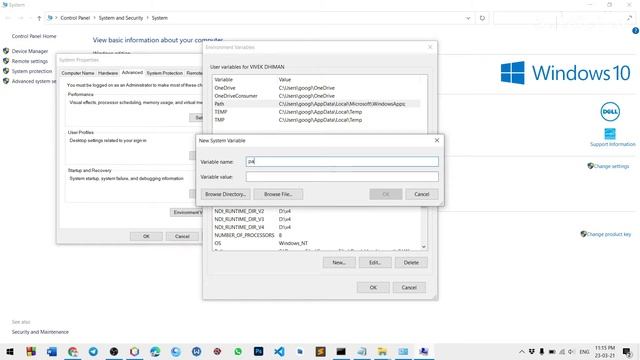This screenshot has width=640, height=360.
Task: Click OK in the New System Variable dialog
Action: (386, 194)
